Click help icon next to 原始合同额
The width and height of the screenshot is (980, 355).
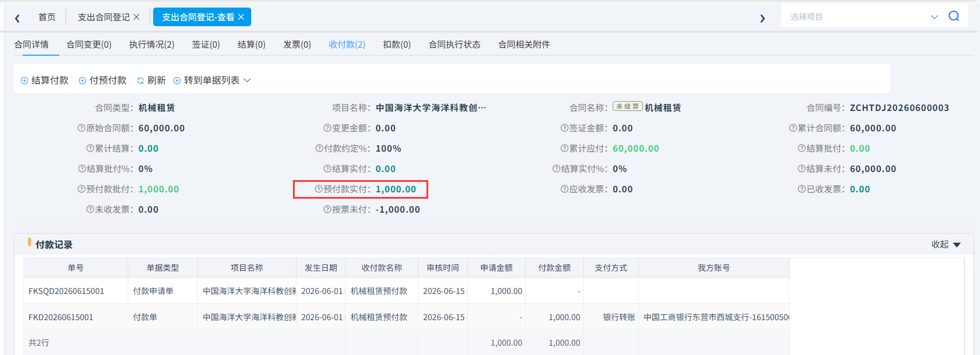pos(82,128)
